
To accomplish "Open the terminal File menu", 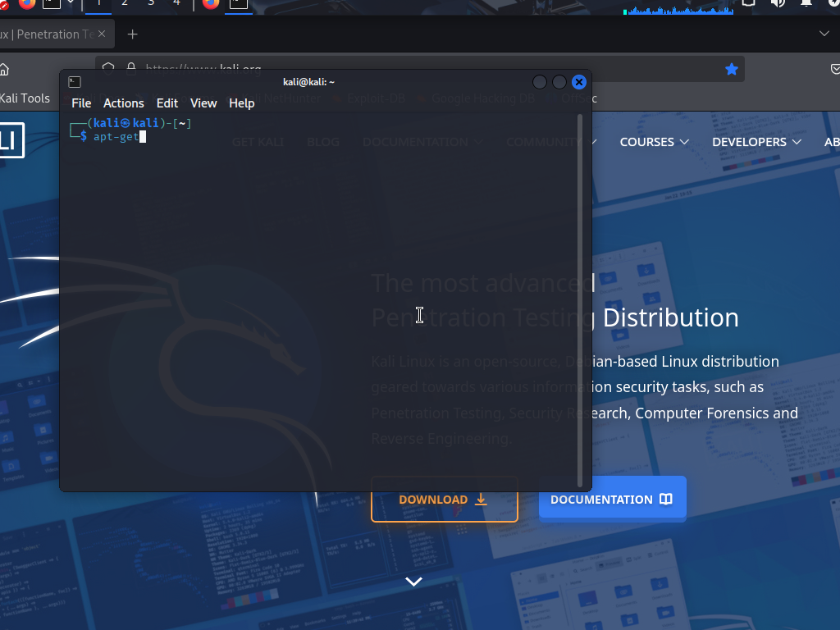I will pyautogui.click(x=81, y=103).
